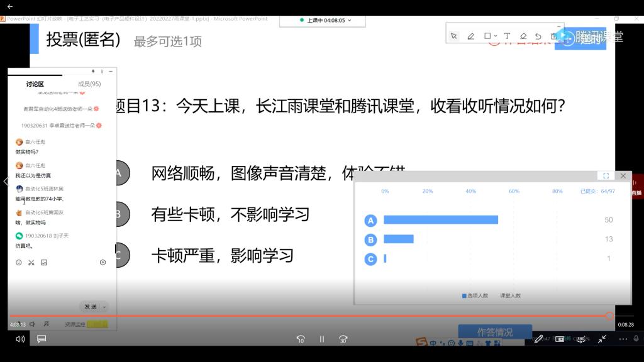This screenshot has width=644, height=362.
Task: Expand rectangle shape options dropdown
Action: 496,36
